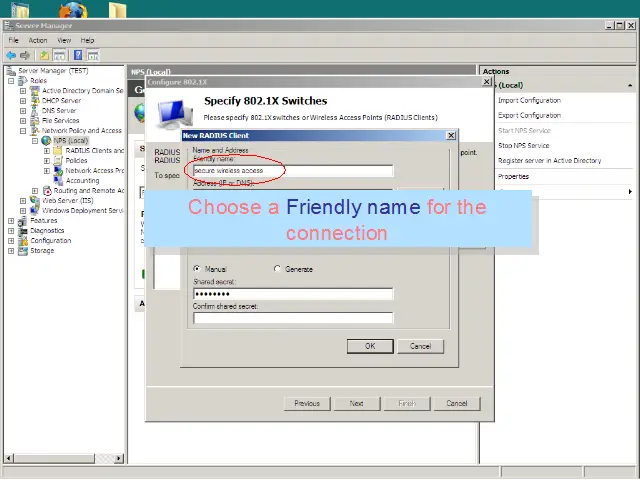Click the blue Help toolbar icon
Image resolution: width=640 pixels, height=480 pixels.
click(x=78, y=55)
